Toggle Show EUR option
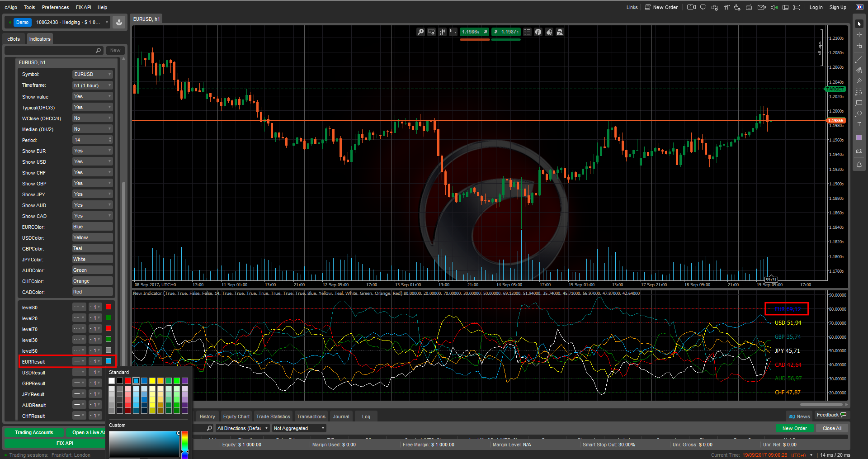Viewport: 868px width, 459px height. pos(92,151)
